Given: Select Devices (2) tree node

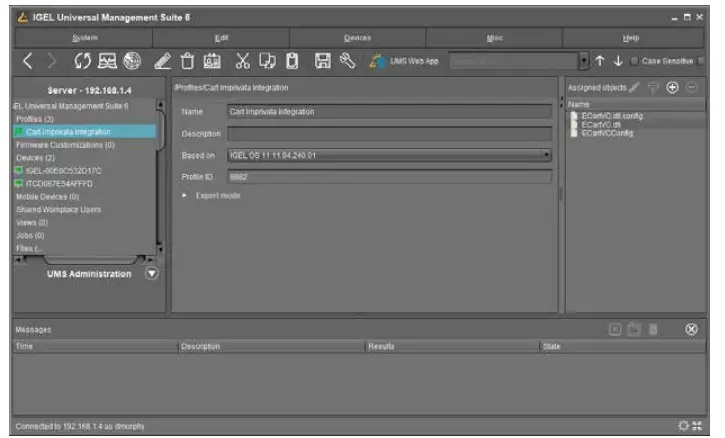Looking at the screenshot, I should tap(35, 158).
